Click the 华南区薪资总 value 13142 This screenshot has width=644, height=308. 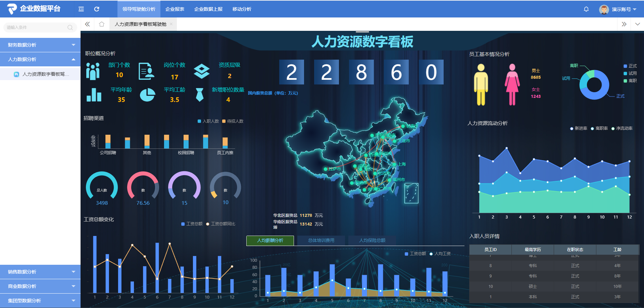[306, 224]
